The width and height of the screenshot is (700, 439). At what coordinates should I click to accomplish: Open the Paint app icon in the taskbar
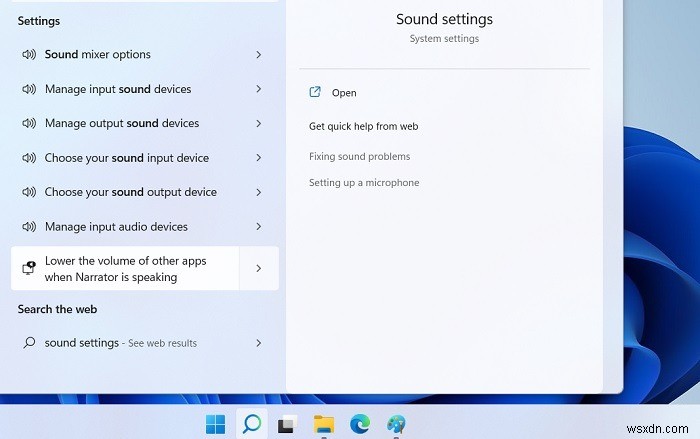click(396, 424)
